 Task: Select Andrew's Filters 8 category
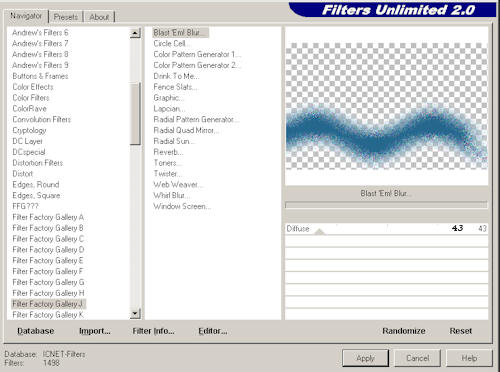pyautogui.click(x=40, y=54)
